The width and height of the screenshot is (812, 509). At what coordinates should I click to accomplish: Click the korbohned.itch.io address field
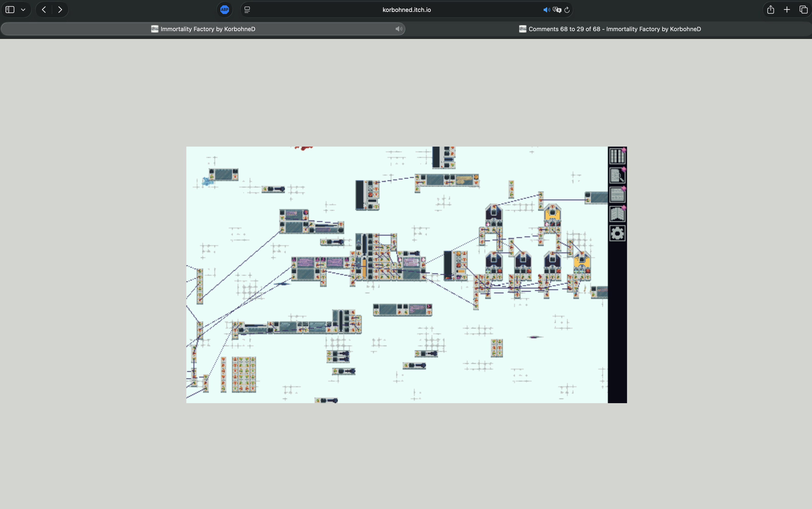pos(406,10)
